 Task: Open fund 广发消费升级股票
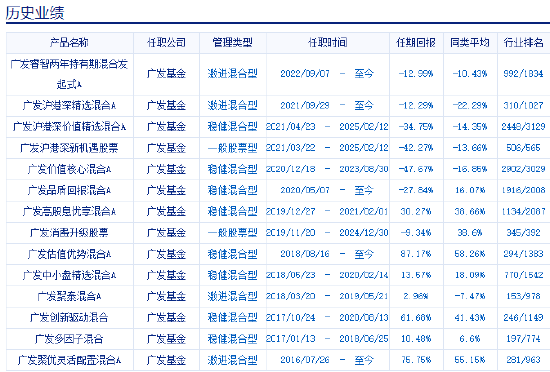pos(69,232)
